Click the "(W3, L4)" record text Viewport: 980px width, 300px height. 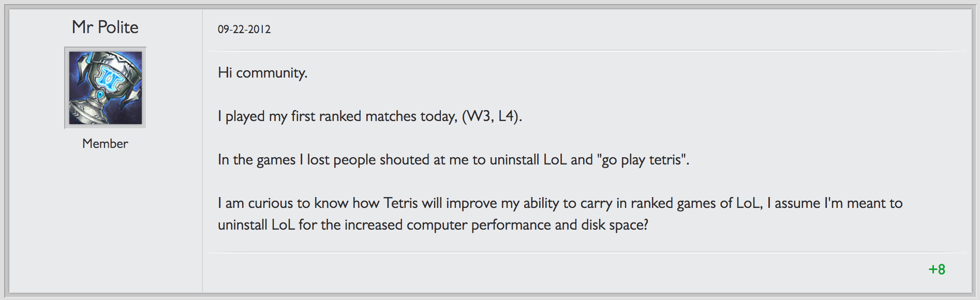(492, 116)
